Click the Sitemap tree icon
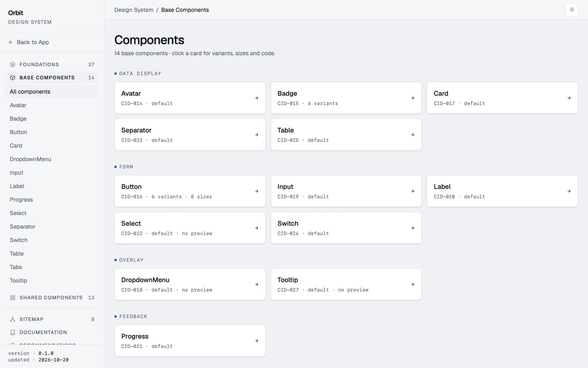Viewport: 588px width, 368px height. (x=13, y=319)
